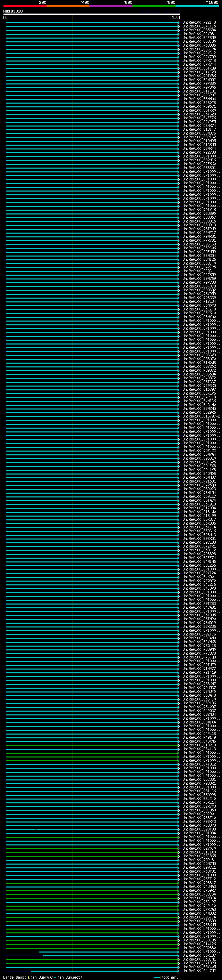Click the UniRef100_C7YPE5 label

tap(199, 122)
